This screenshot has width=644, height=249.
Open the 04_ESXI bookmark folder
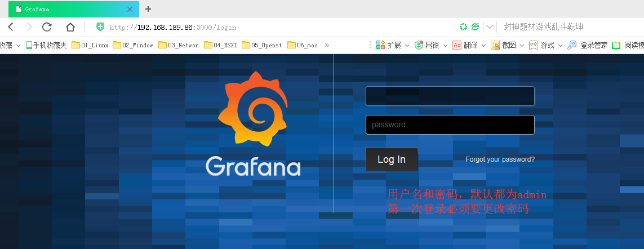221,45
